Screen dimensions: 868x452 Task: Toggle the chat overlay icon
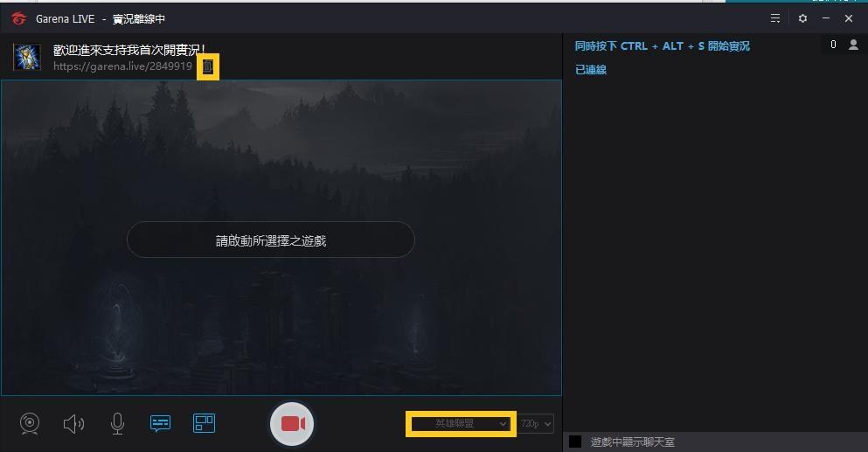(x=160, y=424)
